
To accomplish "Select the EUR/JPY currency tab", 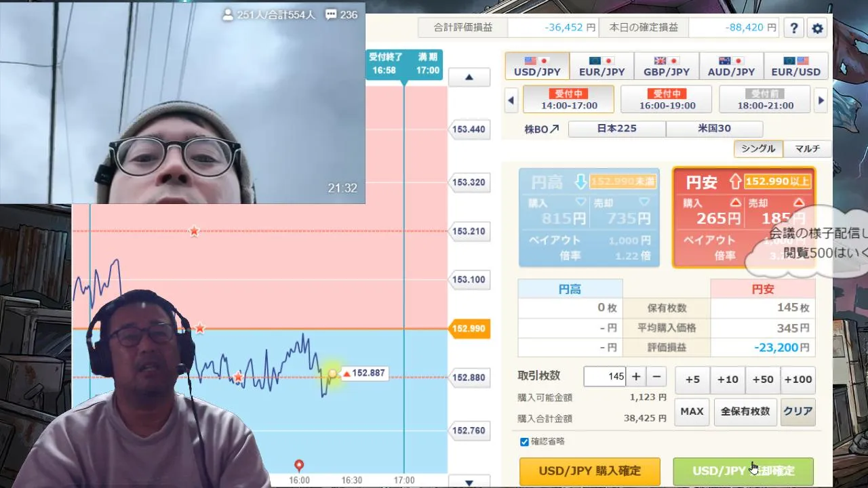I will [x=601, y=66].
